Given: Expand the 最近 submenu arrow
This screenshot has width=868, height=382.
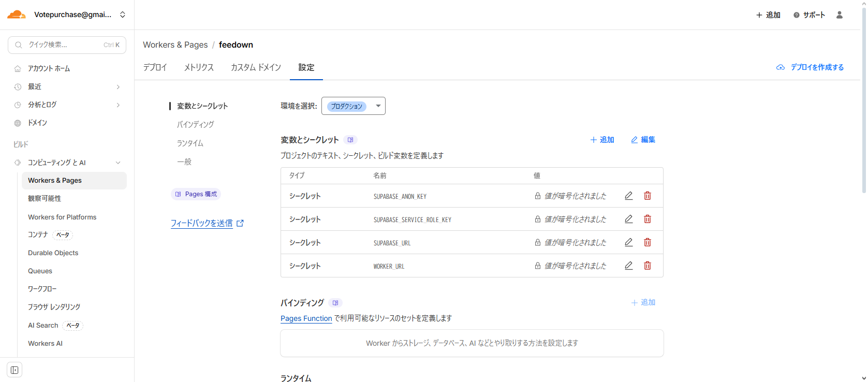Looking at the screenshot, I should coord(118,87).
